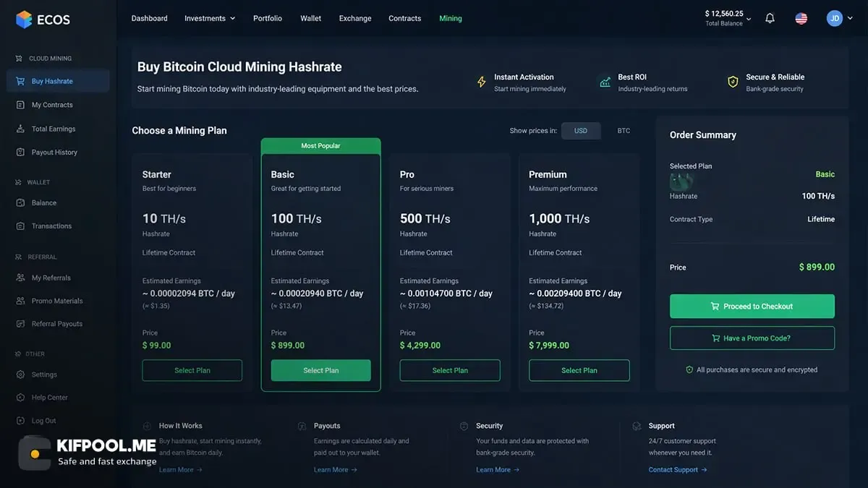Click the US flag language icon
868x488 pixels.
(x=801, y=18)
